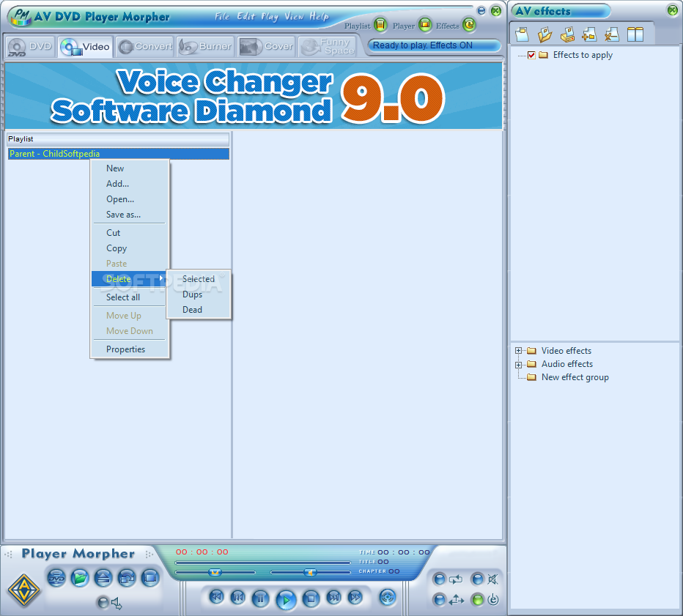Screen dimensions: 683x616
Task: Choose 'Properties' from the context menu
Action: click(130, 349)
